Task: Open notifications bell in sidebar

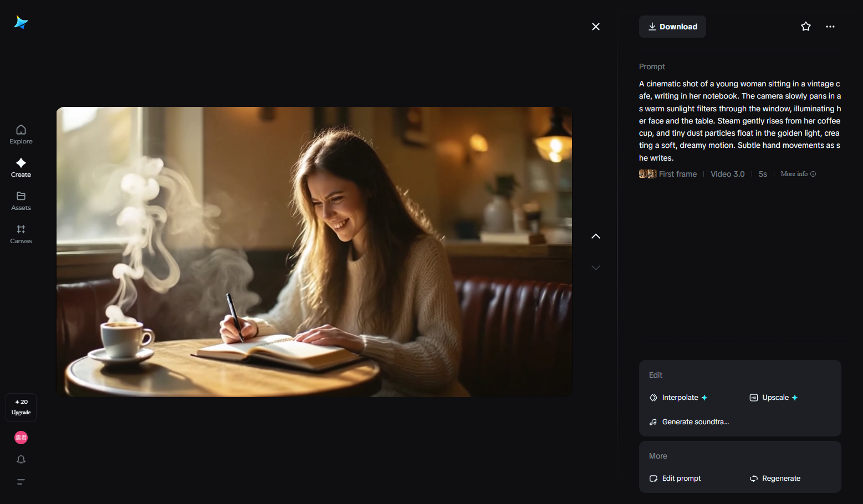Action: (21, 460)
